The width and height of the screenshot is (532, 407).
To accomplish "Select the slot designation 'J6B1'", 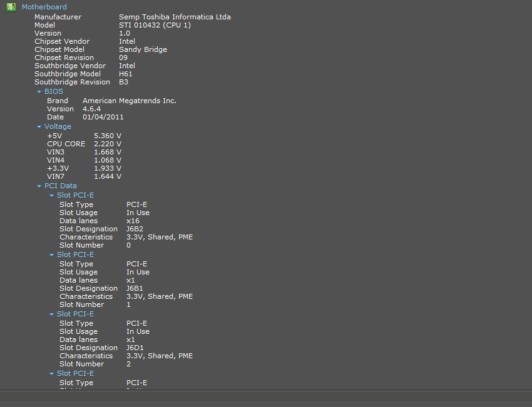I will point(135,288).
